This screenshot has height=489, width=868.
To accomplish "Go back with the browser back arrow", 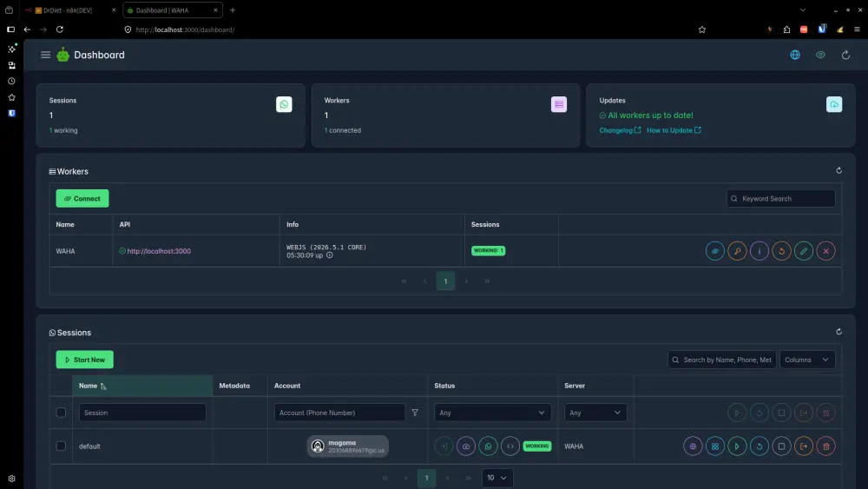I will 27,30.
